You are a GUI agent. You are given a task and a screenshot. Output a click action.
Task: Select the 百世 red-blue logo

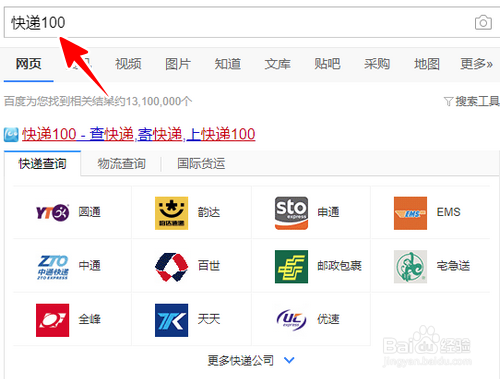[x=171, y=267]
